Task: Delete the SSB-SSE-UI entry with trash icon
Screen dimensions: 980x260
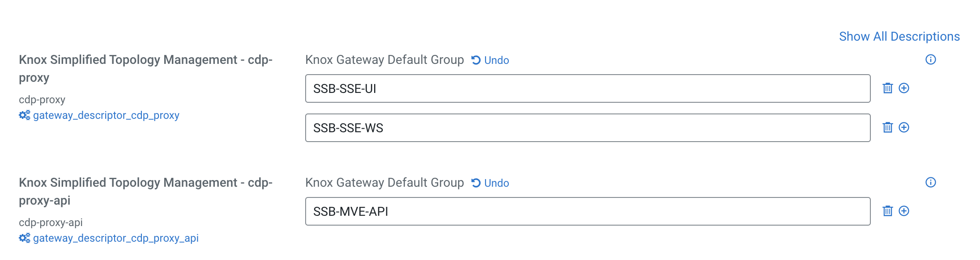Action: coord(887,88)
